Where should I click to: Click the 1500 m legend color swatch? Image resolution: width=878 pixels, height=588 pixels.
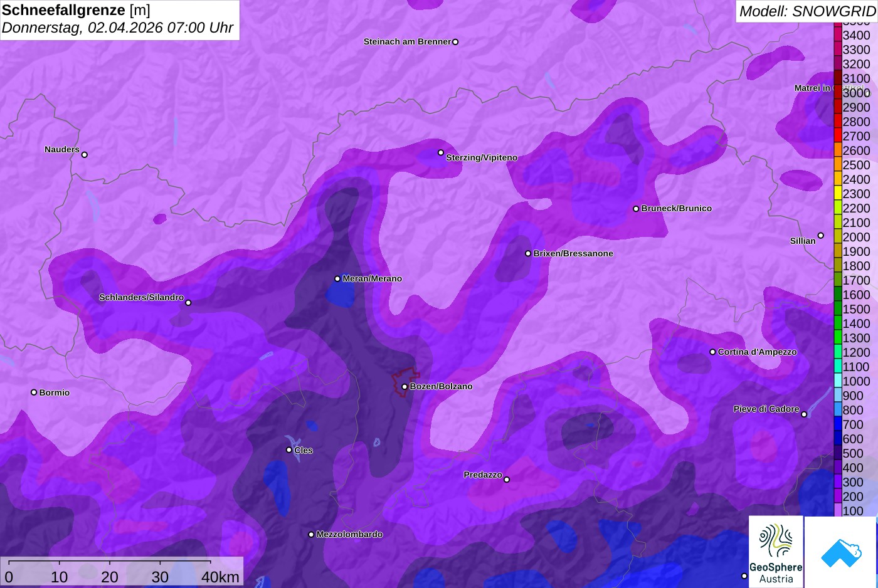[x=837, y=309]
